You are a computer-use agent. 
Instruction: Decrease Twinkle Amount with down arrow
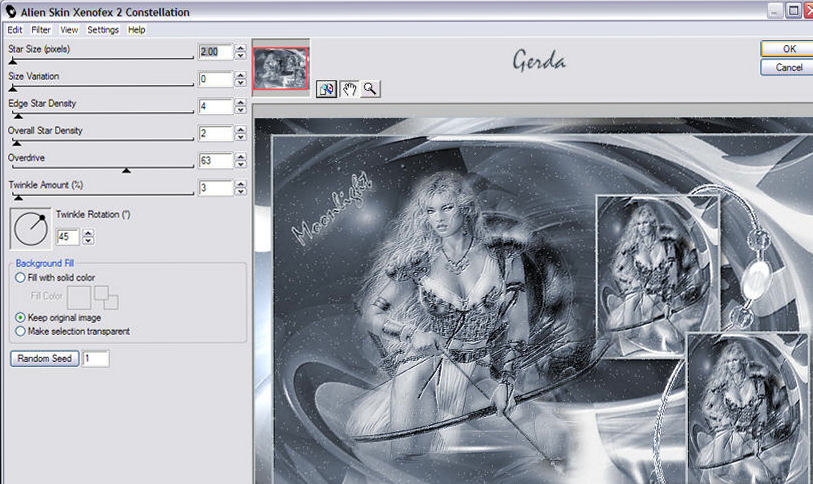(x=240, y=192)
